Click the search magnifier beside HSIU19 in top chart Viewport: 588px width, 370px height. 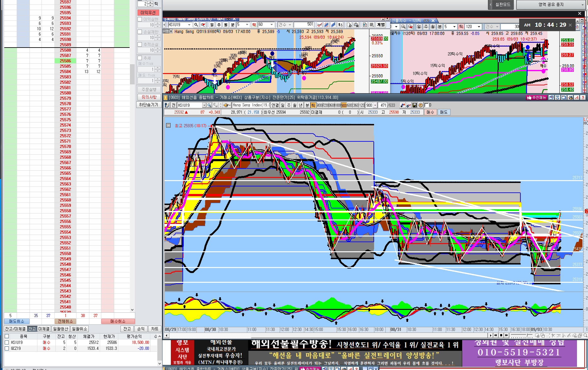point(196,25)
